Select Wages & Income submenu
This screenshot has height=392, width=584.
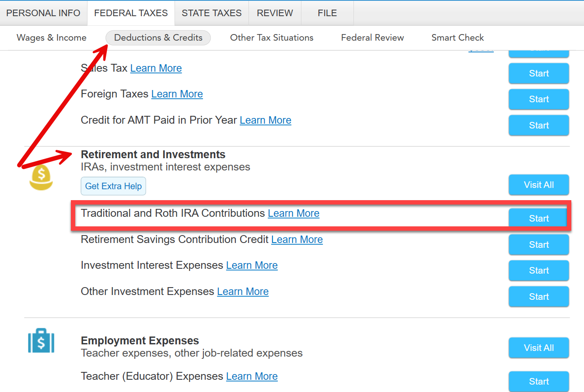(x=52, y=38)
